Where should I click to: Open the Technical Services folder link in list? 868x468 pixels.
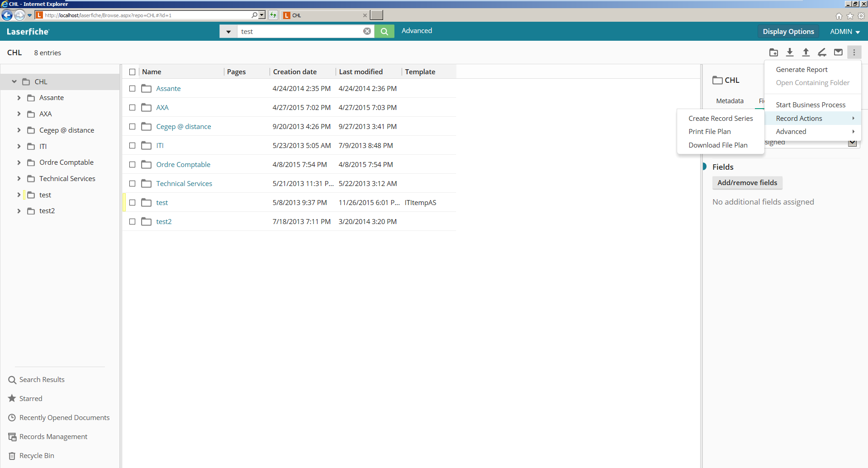184,184
